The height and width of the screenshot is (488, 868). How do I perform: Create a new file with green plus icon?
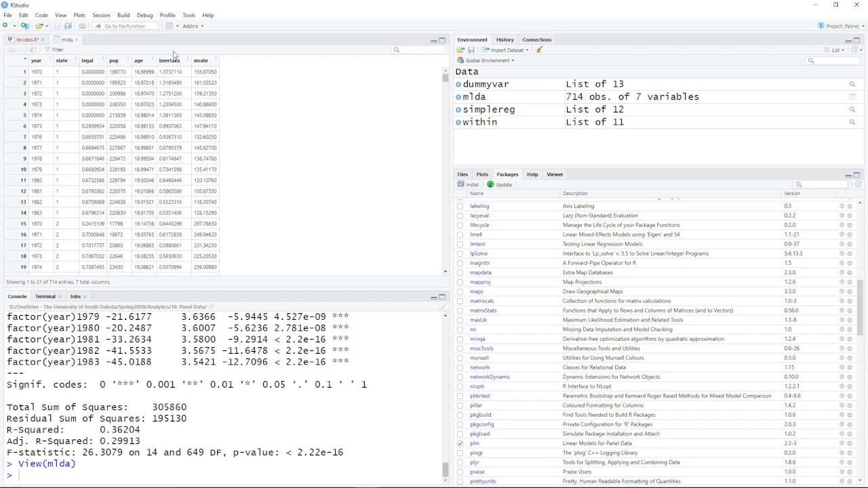pos(5,26)
